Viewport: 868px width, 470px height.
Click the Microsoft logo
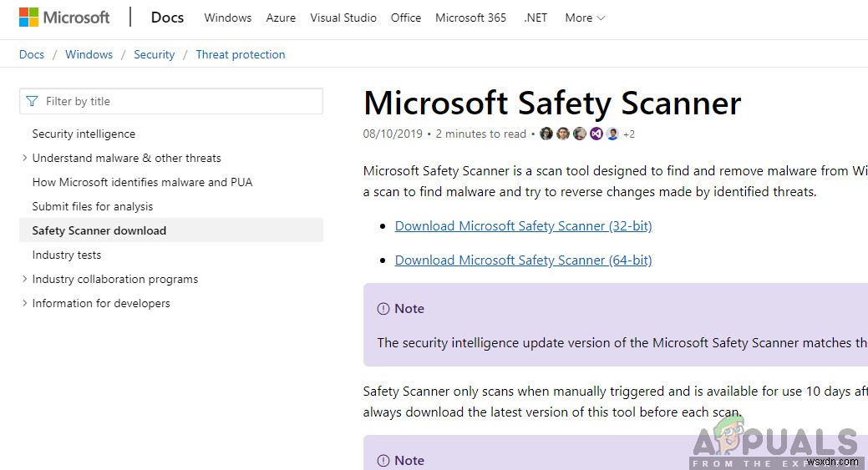point(63,18)
